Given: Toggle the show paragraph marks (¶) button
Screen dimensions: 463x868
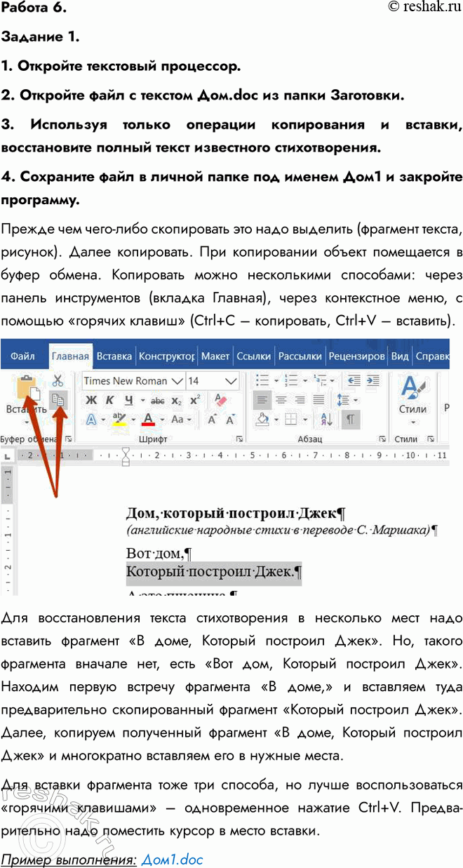Looking at the screenshot, I should 349,420.
